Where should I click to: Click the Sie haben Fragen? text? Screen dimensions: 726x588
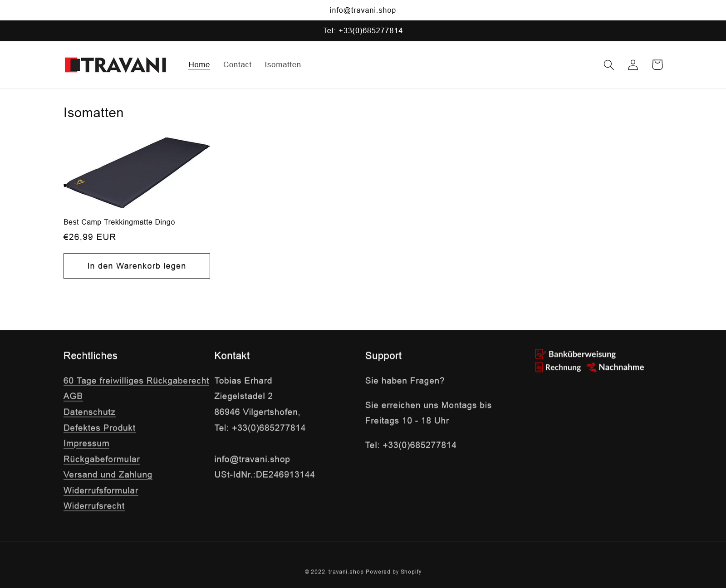[405, 381]
